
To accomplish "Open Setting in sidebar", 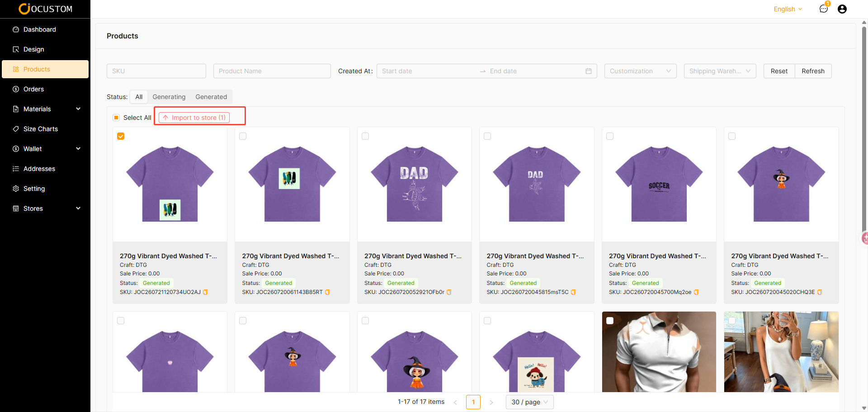I will pos(45,189).
